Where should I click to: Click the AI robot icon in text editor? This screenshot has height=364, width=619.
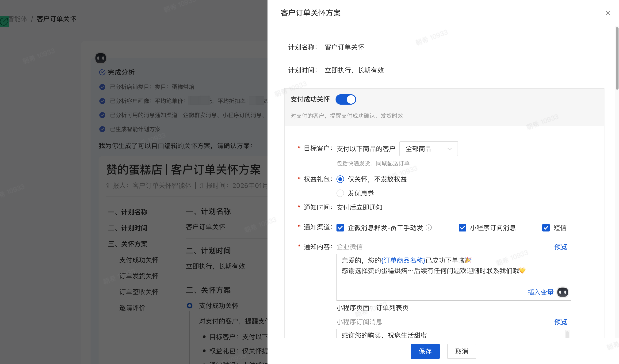coord(562,292)
